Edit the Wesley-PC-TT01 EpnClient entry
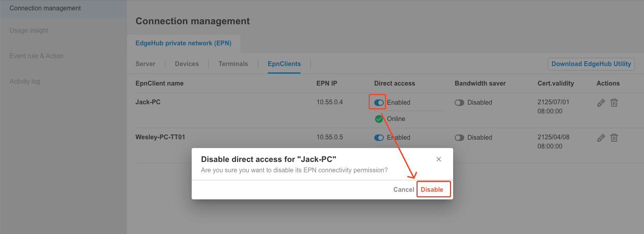This screenshot has width=644, height=234. pyautogui.click(x=601, y=137)
